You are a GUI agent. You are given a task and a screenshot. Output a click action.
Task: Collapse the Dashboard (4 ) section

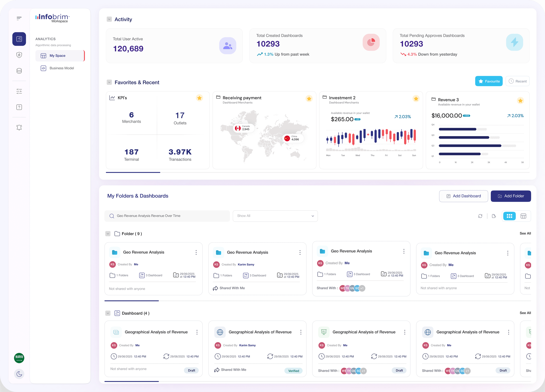point(108,313)
